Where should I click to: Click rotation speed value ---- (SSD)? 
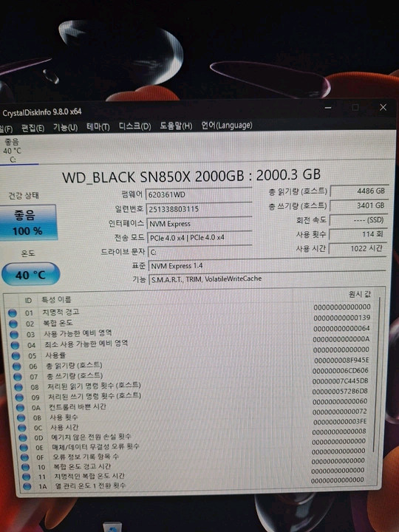(358, 220)
